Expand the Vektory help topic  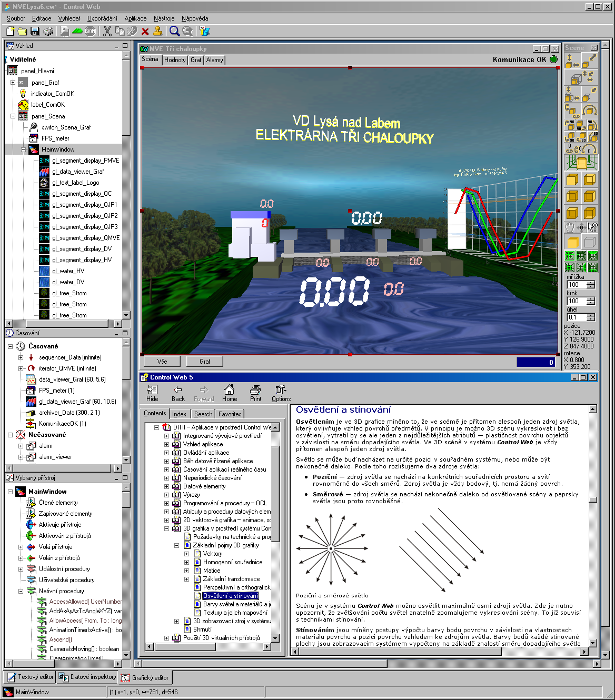click(x=186, y=554)
